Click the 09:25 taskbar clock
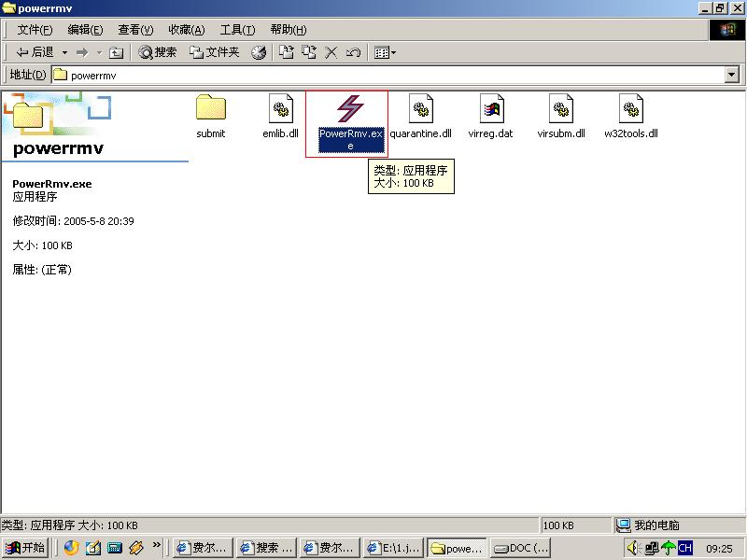The image size is (747, 560). pos(719,549)
